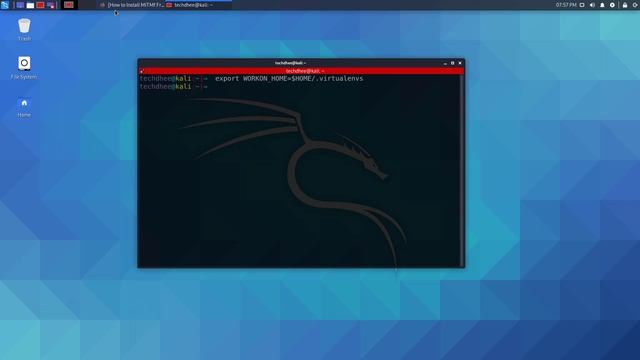Open the notifications bell tray icon
The image size is (640, 360).
click(602, 5)
